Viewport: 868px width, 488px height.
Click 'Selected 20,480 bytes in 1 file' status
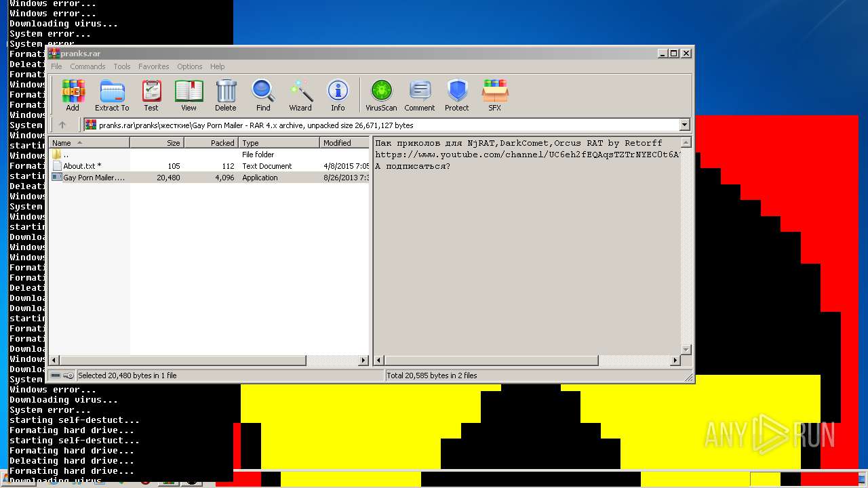127,375
